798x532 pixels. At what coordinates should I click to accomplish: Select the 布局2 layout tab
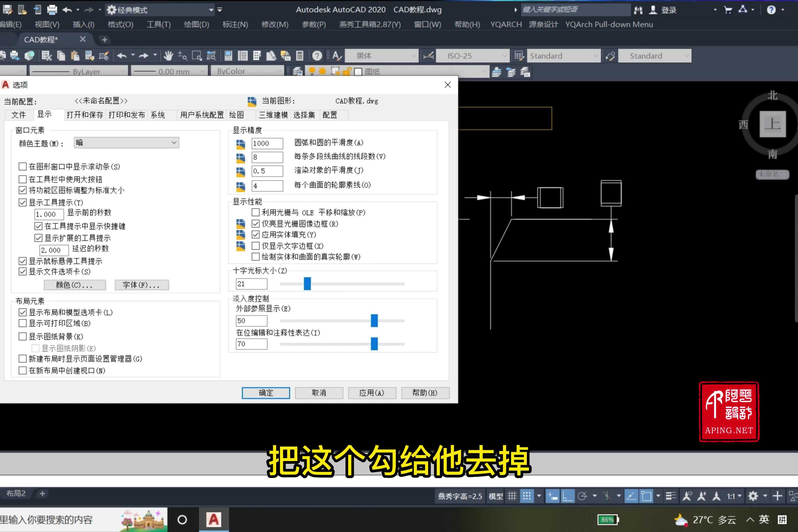click(x=16, y=494)
